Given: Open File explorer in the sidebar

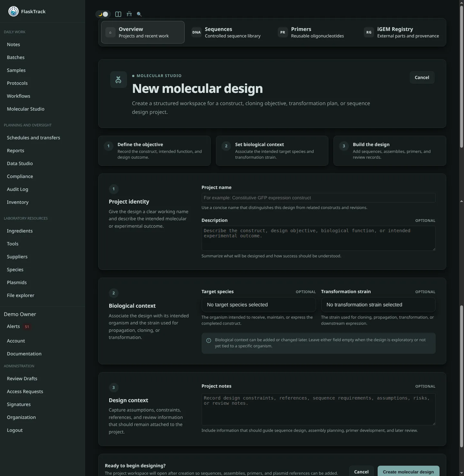Looking at the screenshot, I should point(21,295).
